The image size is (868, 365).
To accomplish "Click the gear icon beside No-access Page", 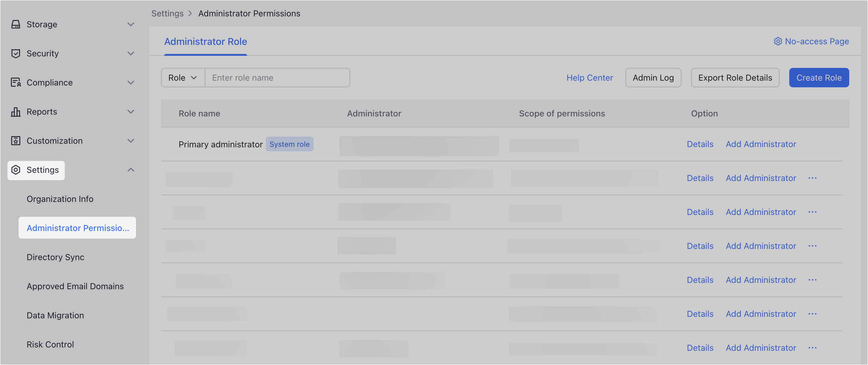I will (778, 41).
